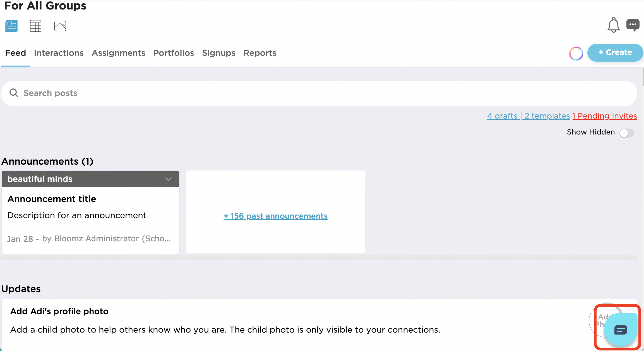
Task: Click the search magnifier icon
Action: [x=14, y=93]
